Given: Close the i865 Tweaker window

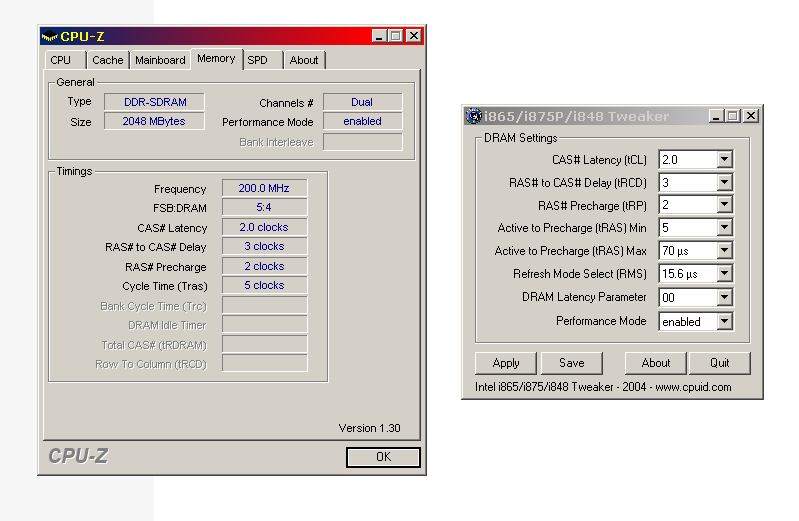Looking at the screenshot, I should [751, 116].
